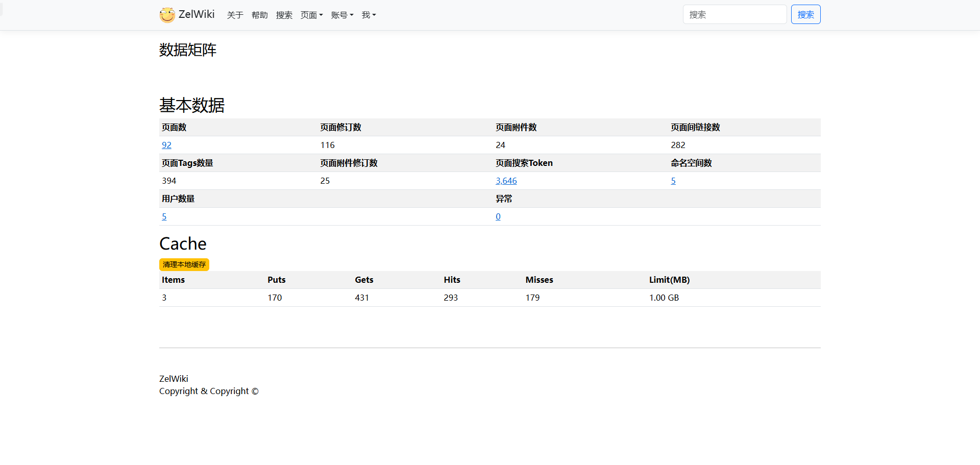The height and width of the screenshot is (465, 980).
Task: Click the yellow 清理本地缓存 button
Action: (184, 264)
